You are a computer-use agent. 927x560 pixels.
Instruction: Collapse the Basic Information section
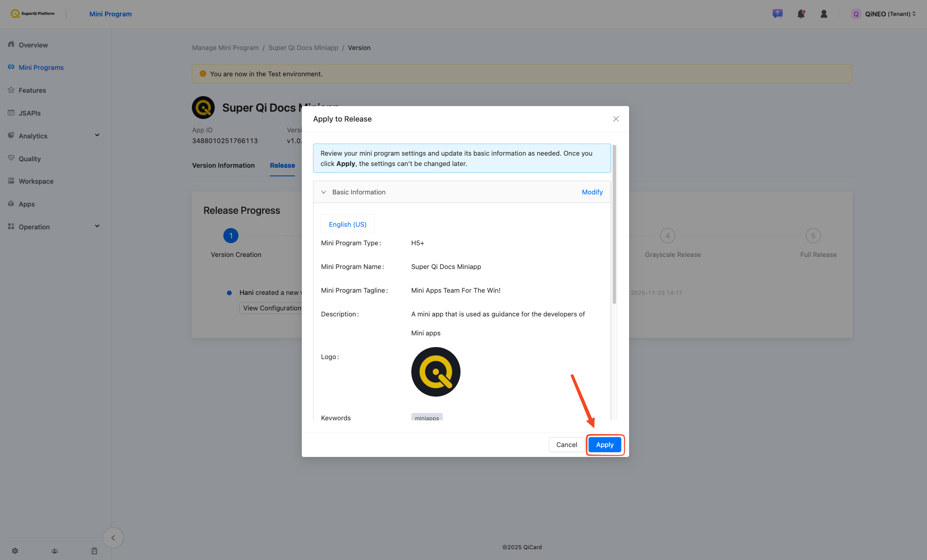323,192
